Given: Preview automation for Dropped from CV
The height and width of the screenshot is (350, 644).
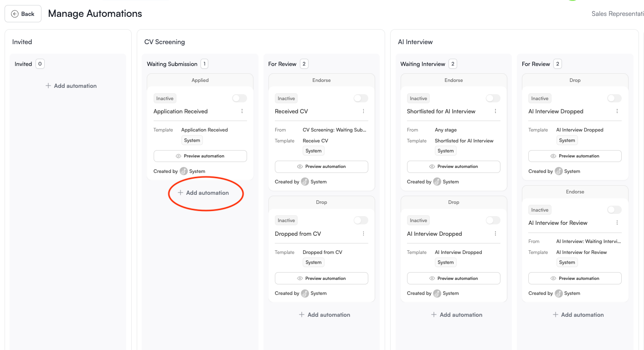Looking at the screenshot, I should (x=321, y=278).
